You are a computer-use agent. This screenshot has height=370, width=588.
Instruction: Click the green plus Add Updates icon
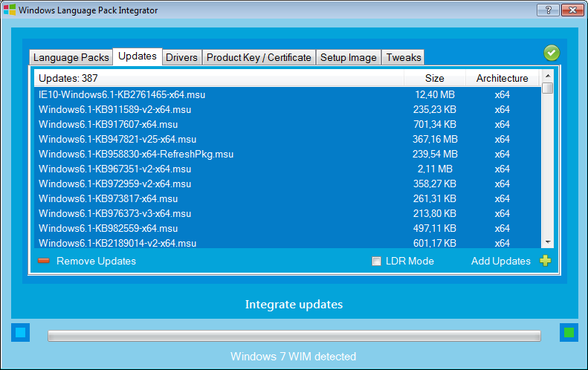point(545,261)
